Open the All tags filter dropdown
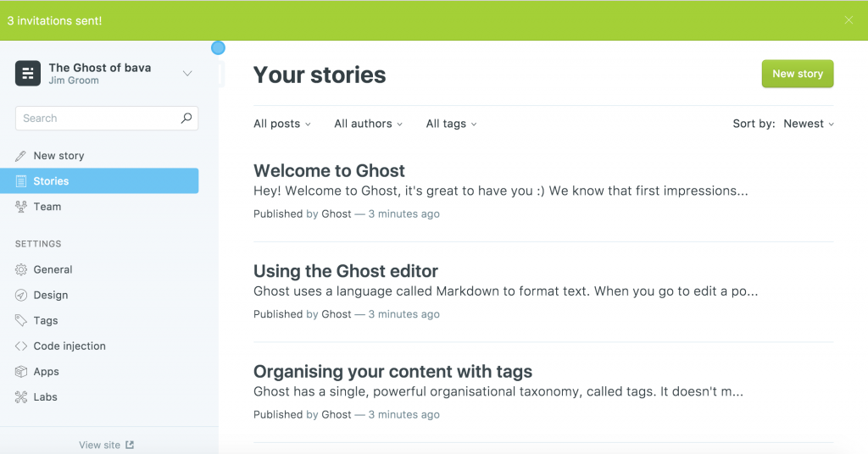868x454 pixels. [451, 124]
